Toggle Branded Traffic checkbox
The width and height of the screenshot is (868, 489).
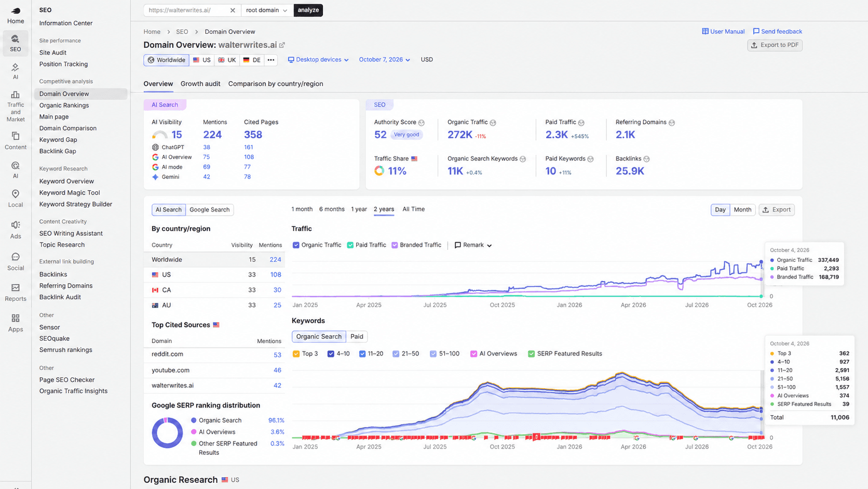[395, 245]
